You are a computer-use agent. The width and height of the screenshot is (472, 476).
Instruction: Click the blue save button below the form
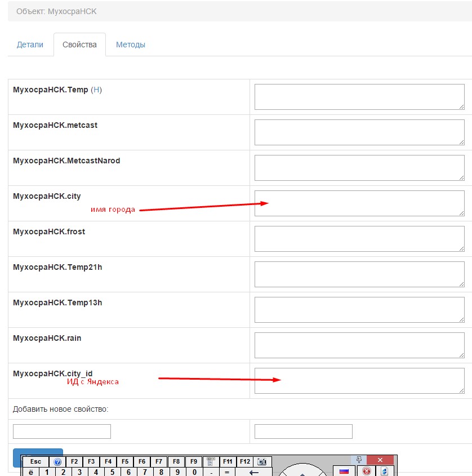coord(38,452)
